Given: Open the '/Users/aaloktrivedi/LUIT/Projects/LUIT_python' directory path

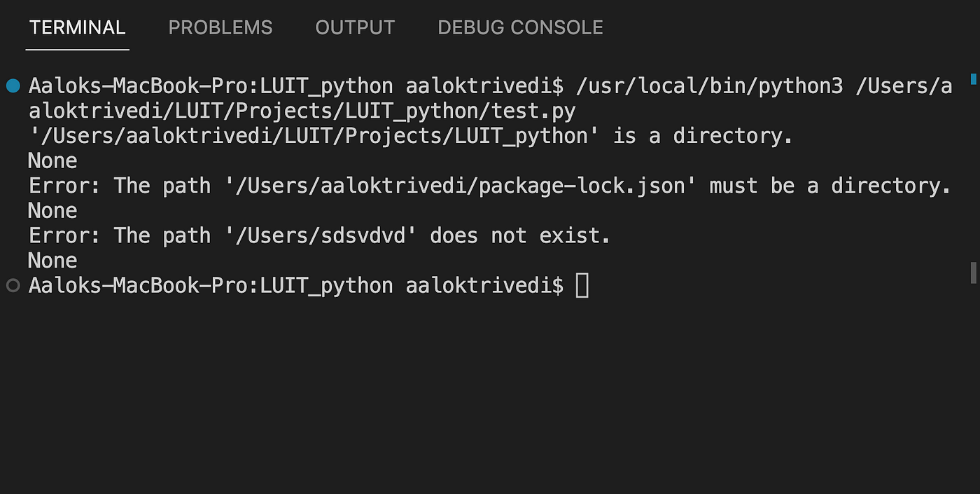Looking at the screenshot, I should click(x=314, y=136).
